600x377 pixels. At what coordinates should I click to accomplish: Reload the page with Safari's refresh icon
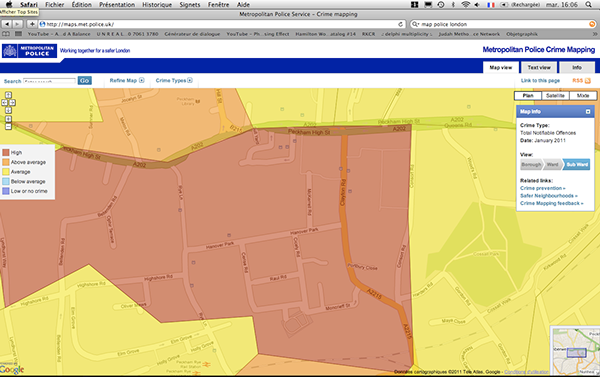coord(401,24)
